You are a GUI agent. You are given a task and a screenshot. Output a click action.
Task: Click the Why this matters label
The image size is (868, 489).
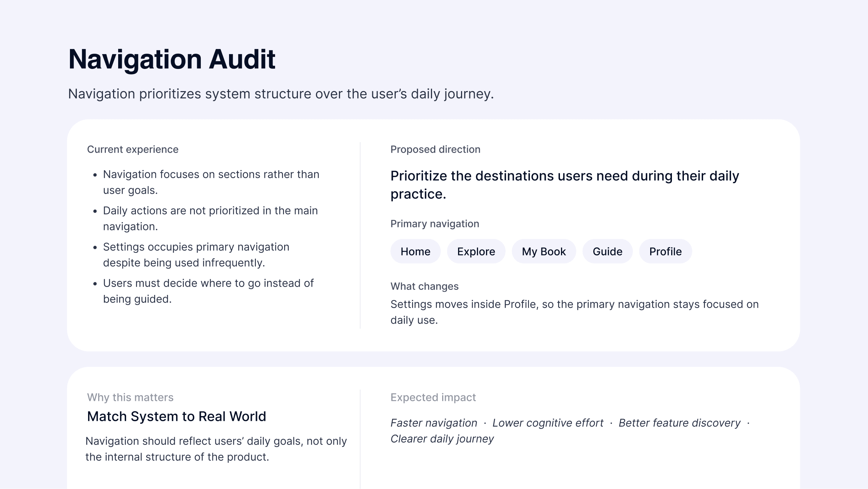tap(130, 397)
